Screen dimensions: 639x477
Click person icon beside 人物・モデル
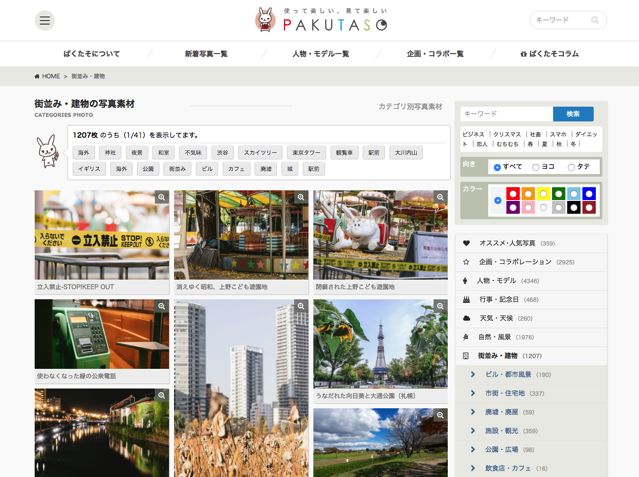(465, 281)
